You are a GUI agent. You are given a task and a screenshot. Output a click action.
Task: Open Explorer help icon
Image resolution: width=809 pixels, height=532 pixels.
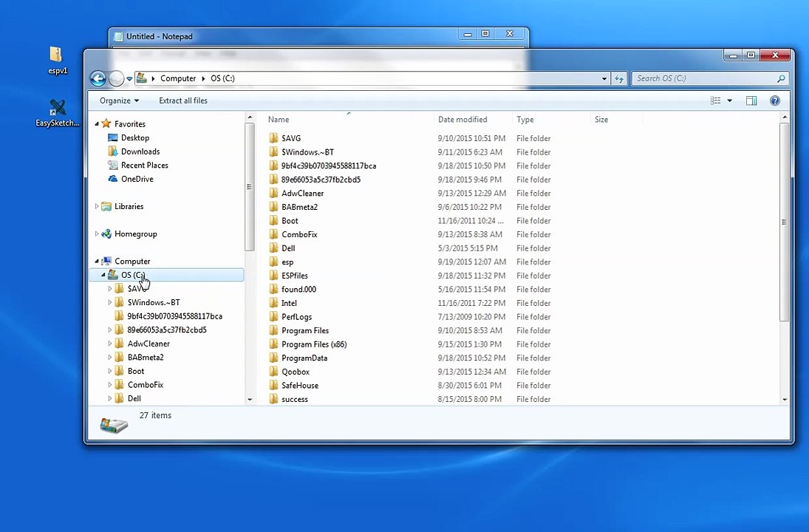tap(775, 100)
